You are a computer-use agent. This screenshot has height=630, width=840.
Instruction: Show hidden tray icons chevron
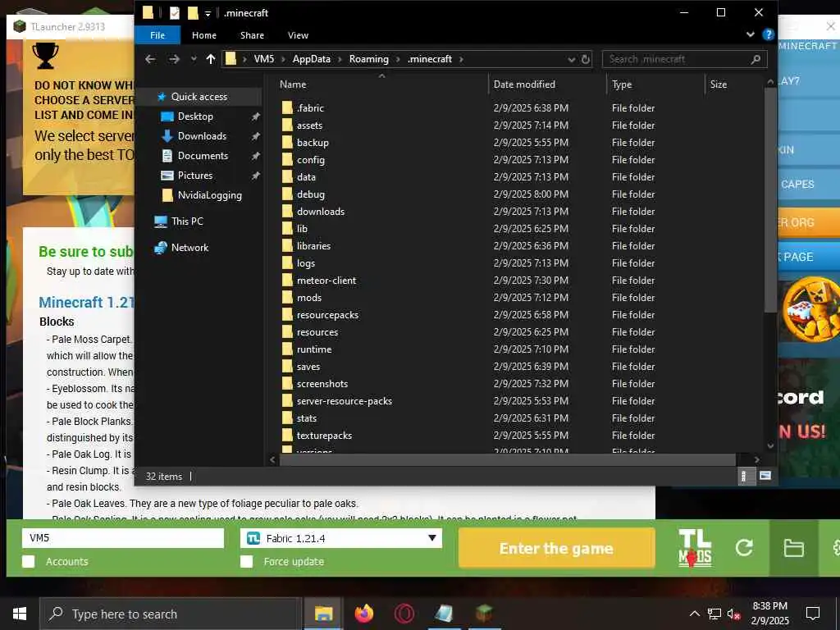click(694, 614)
